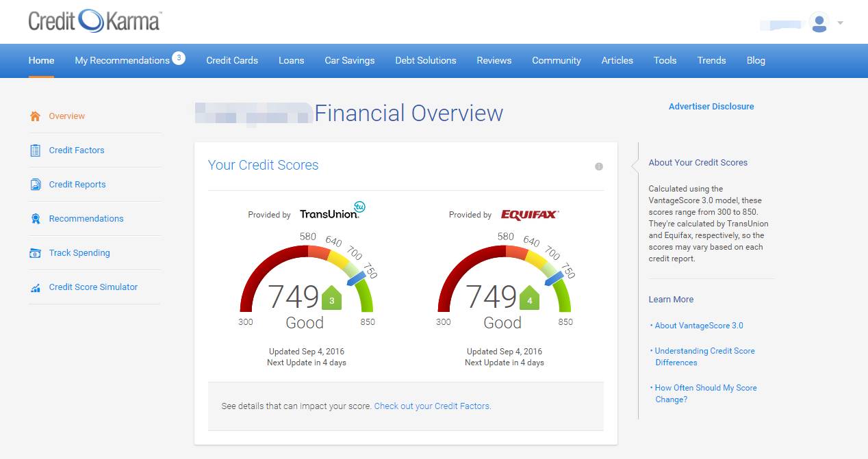Screen dimensions: 868x459
Task: Click the TransUnion 749 score number
Action: click(x=294, y=297)
